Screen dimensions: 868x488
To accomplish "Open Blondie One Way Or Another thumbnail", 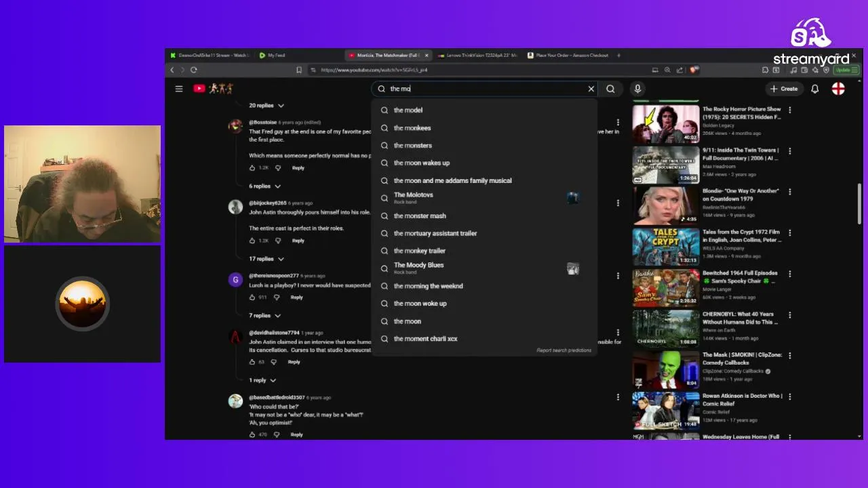I will pos(665,205).
